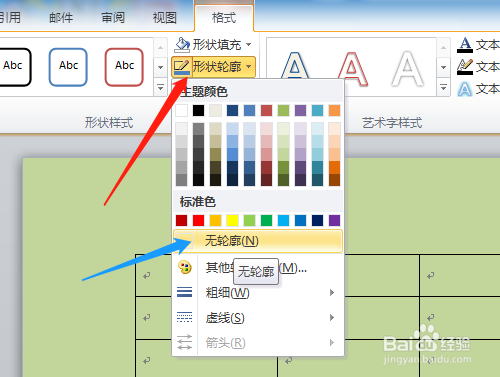The height and width of the screenshot is (377, 500).
Task: Pick theme red color swatch in top row
Action: [266, 110]
